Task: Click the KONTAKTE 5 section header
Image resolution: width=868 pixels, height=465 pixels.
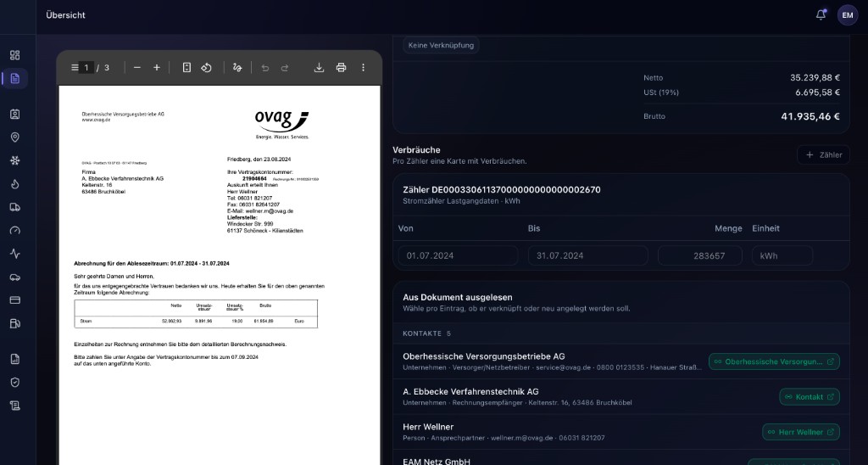Action: tap(427, 333)
